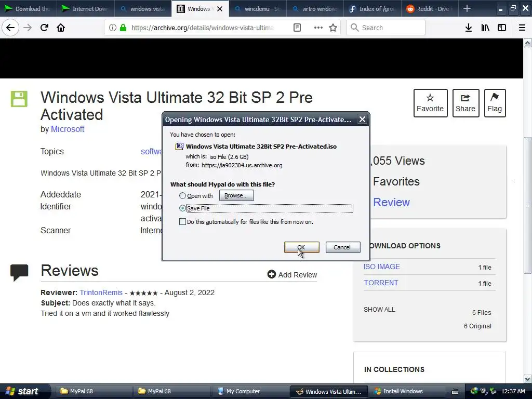Switch to the windows vista search tab
Image resolution: width=532 pixels, height=399 pixels.
tap(143, 8)
